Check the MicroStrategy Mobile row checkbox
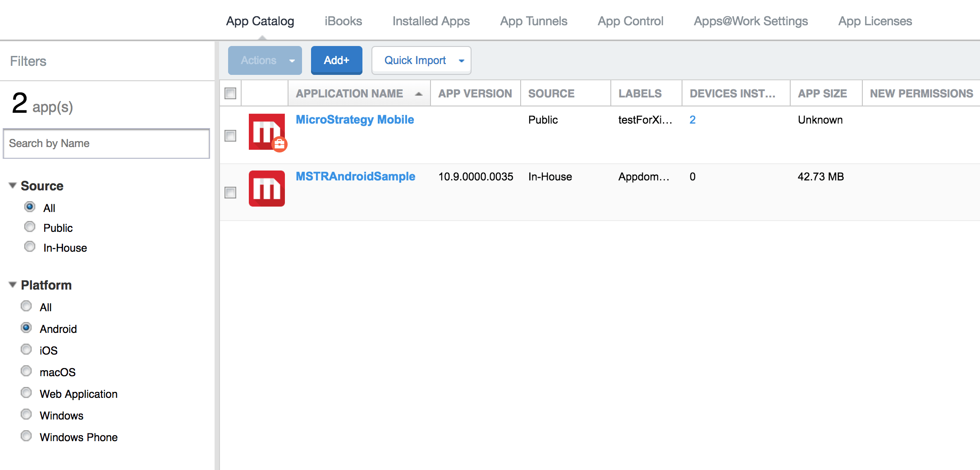The width and height of the screenshot is (980, 470). click(230, 136)
